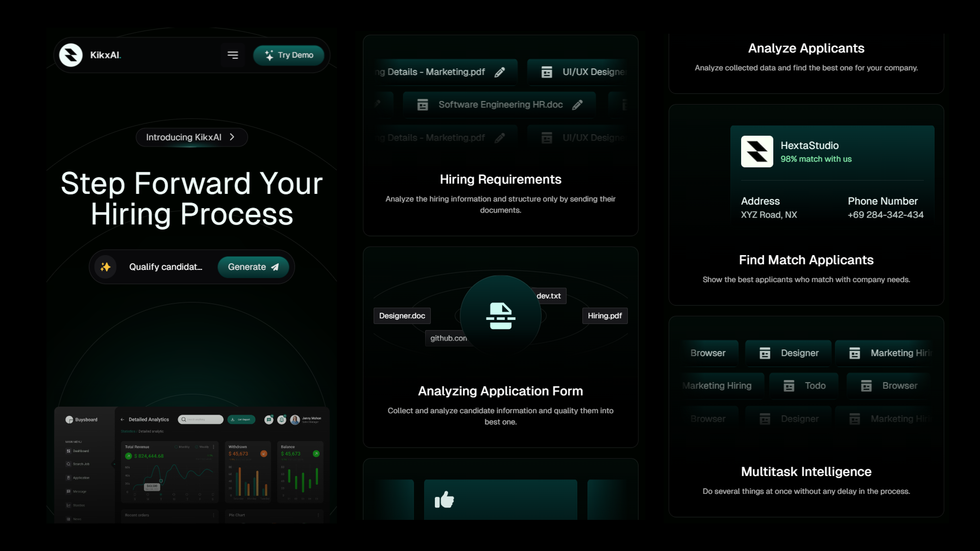
Task: Click document icon on top-row Marketing Hiring chip
Action: [x=855, y=353]
